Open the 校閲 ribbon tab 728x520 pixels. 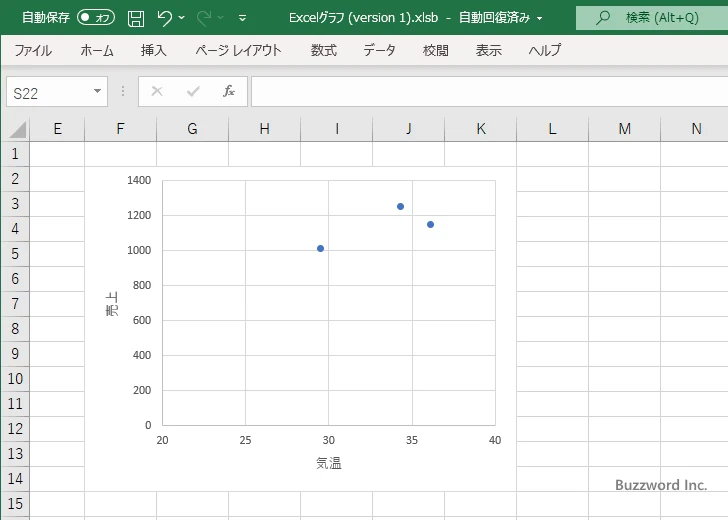[436, 50]
